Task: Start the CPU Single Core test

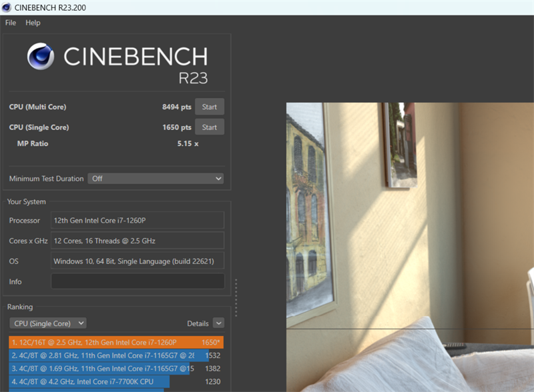Action: [x=210, y=127]
